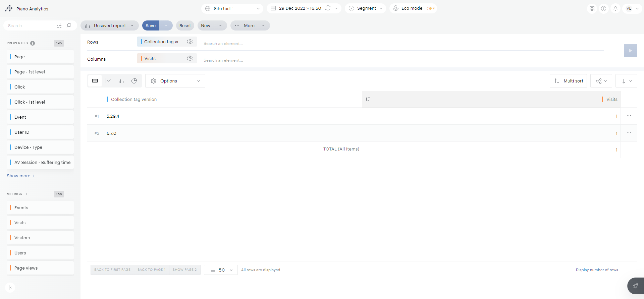Screen dimensions: 644x299
Task: Open settings gear for Collection tag row
Action: point(190,42)
